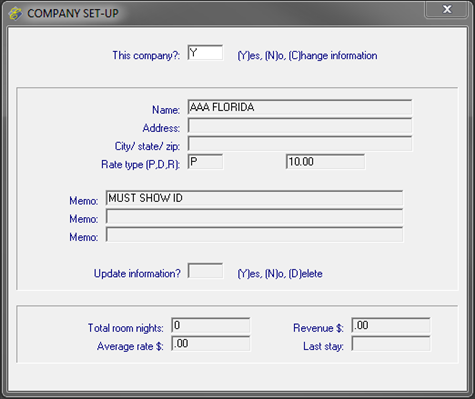Click the rate amount field showing 10.00
The image size is (475, 399).
(325, 162)
